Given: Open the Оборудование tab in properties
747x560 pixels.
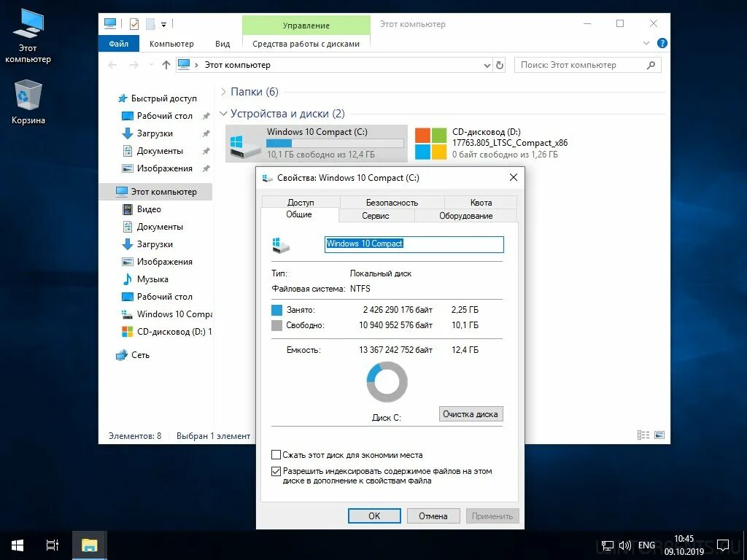Looking at the screenshot, I should pyautogui.click(x=465, y=216).
